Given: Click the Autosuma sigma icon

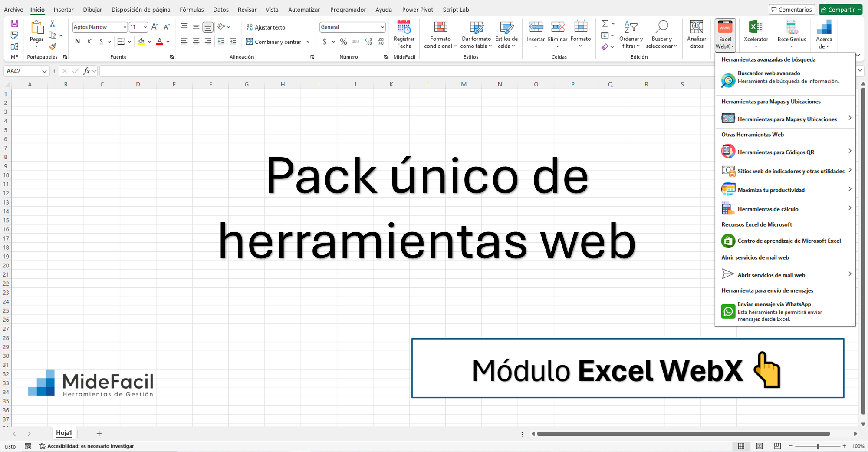Looking at the screenshot, I should (605, 23).
